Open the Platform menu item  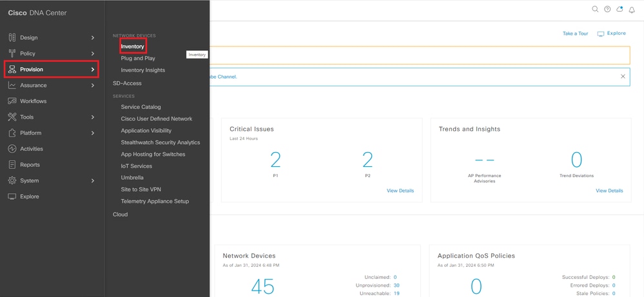tap(31, 133)
